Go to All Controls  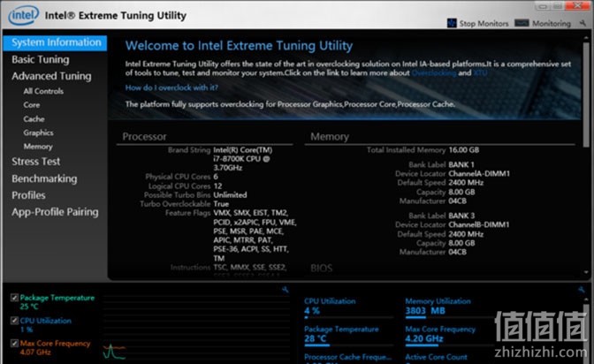(x=43, y=91)
